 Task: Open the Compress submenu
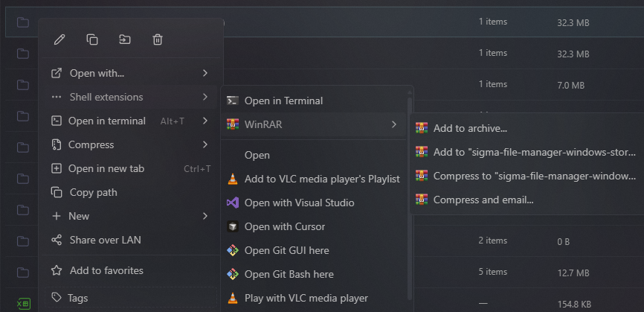click(x=131, y=144)
